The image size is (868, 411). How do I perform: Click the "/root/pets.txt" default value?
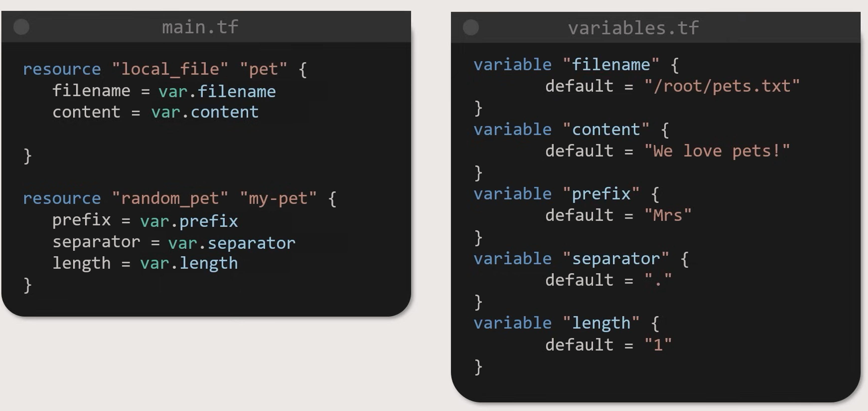[x=722, y=86]
